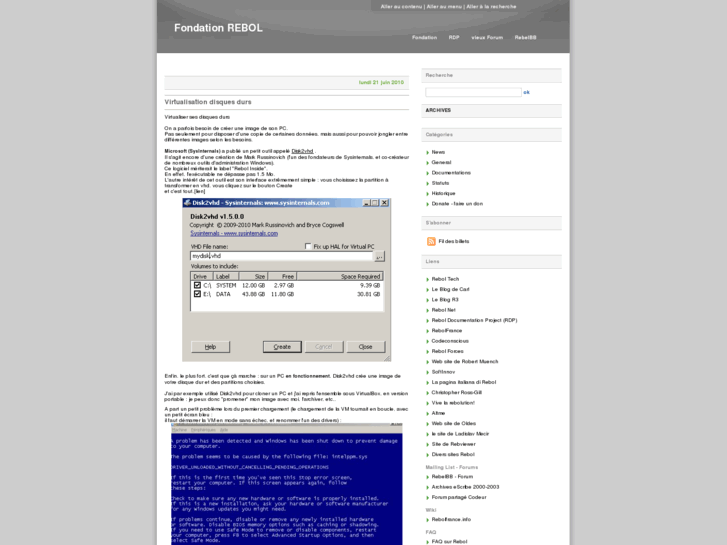The width and height of the screenshot is (727, 545).
Task: Expand the ARCHIVES section in sidebar
Action: [x=438, y=110]
